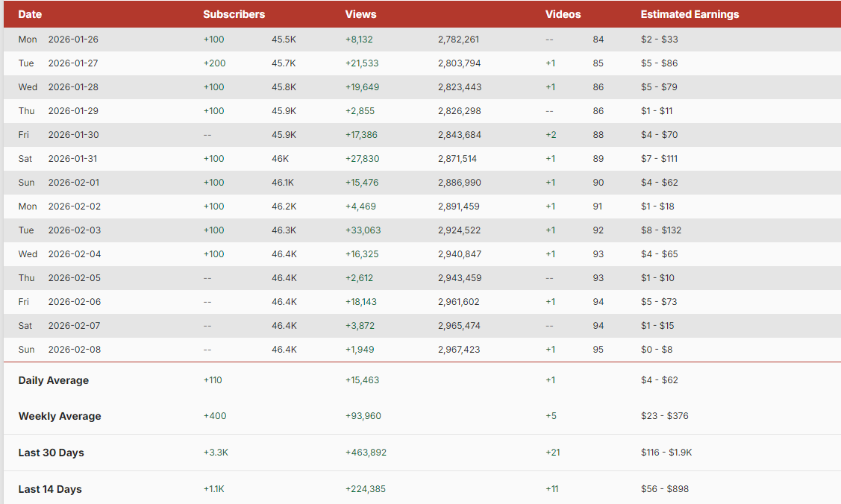Click the +21,533 views value
841x504 pixels.
(x=361, y=63)
